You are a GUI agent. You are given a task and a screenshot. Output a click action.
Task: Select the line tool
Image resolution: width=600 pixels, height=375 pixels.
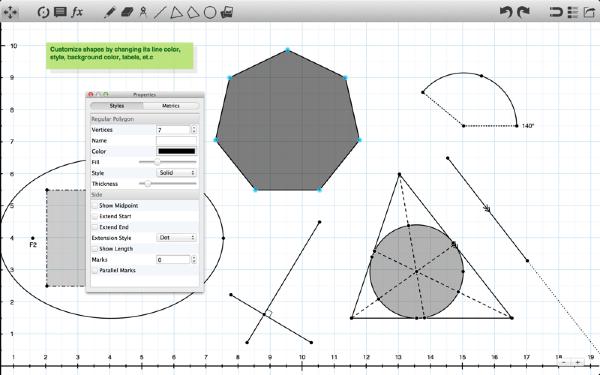(160, 12)
